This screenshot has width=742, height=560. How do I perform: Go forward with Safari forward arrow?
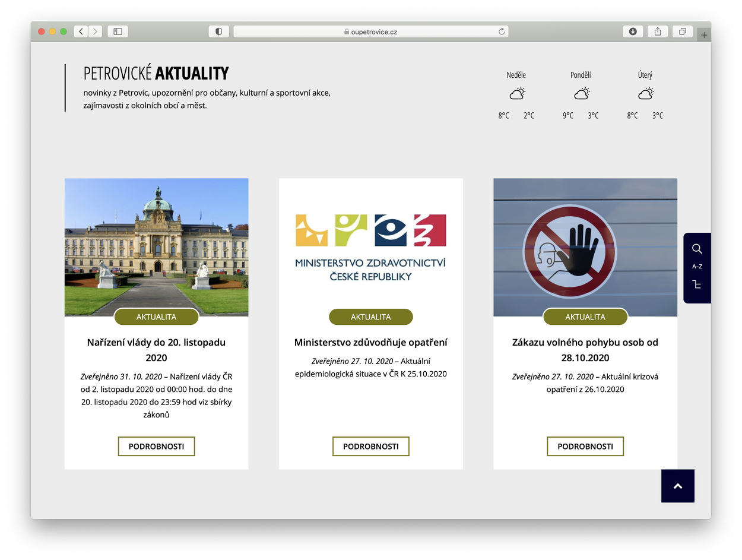pos(95,31)
